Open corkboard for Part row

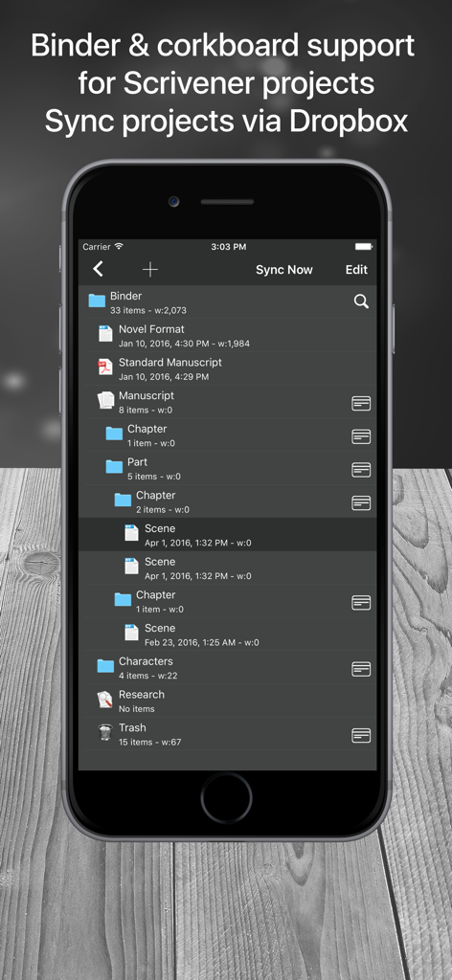[x=361, y=469]
